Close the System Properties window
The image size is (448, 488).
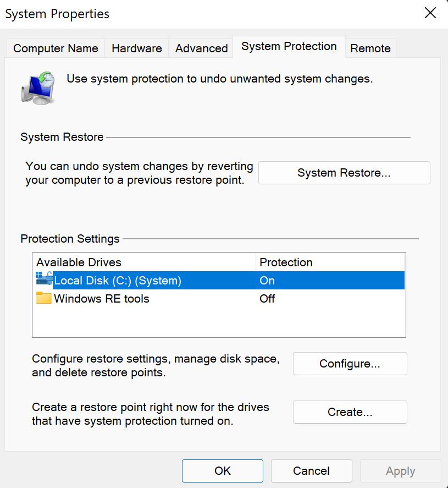click(430, 13)
